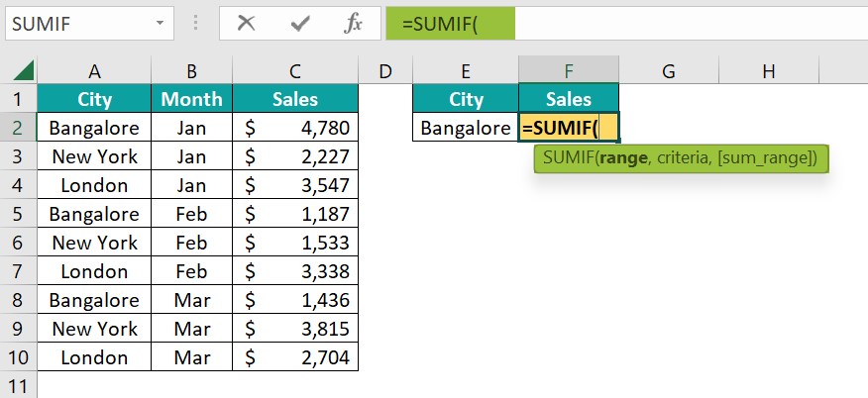Select column H header
Image resolution: width=868 pixels, height=398 pixels.
(768, 70)
